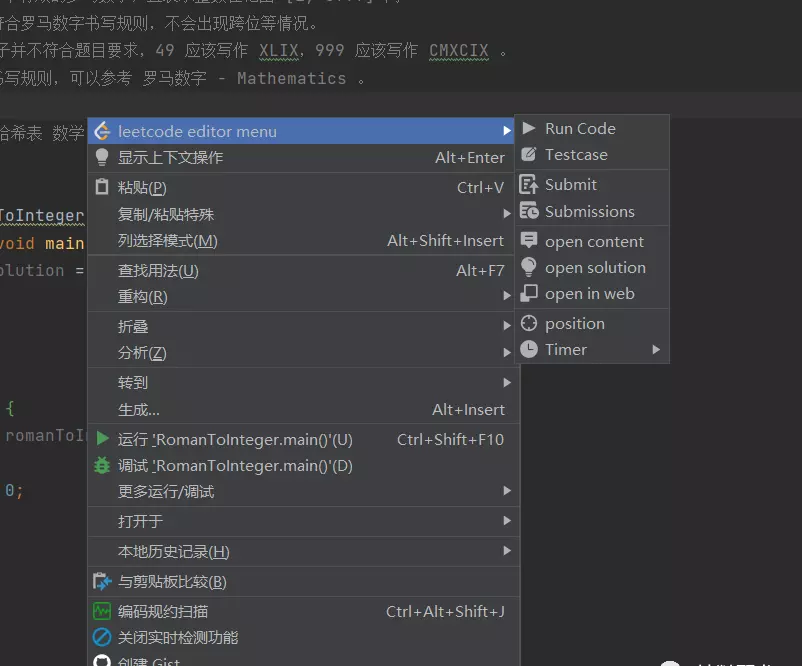Screen dimensions: 802x666
Task: Expand the 折叠 submenu arrow
Action: 506,325
